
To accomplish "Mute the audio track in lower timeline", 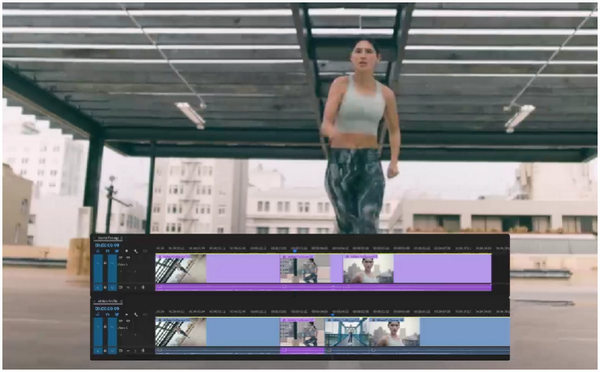I will click(128, 351).
